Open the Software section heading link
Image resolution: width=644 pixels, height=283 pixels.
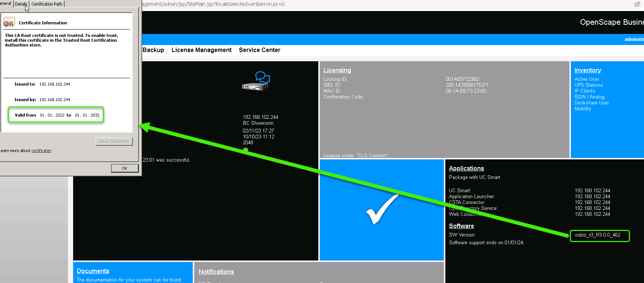(462, 226)
